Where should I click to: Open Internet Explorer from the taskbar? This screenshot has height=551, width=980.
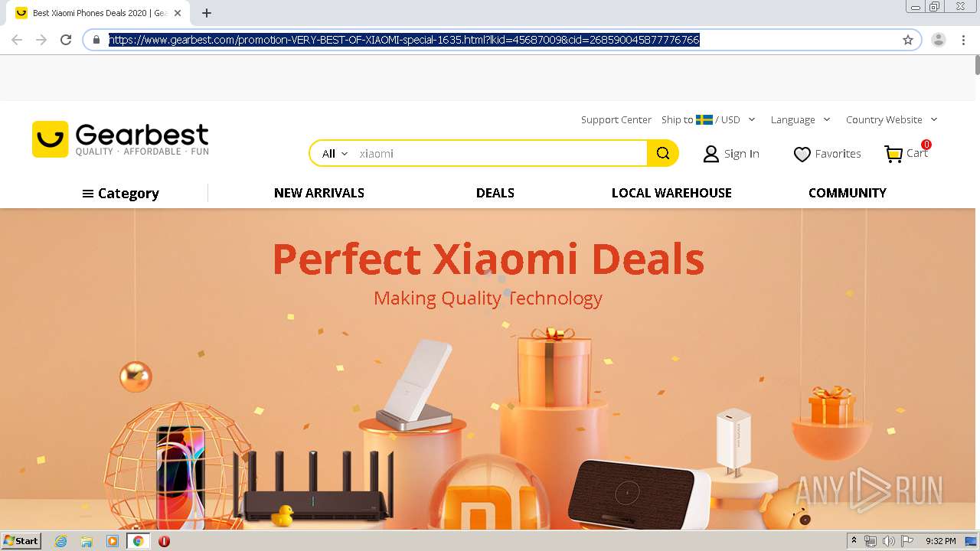pyautogui.click(x=60, y=541)
